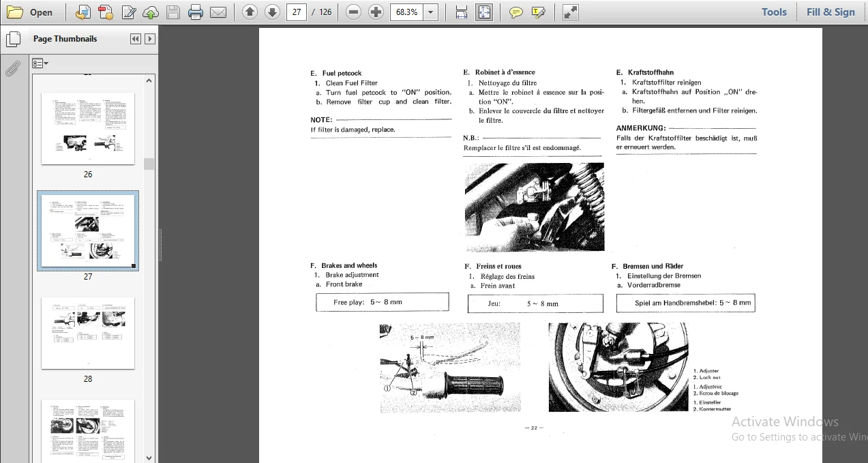Click the 'Spiel am Handbremshebel' box
The width and height of the screenshot is (868, 463).
coord(686,303)
